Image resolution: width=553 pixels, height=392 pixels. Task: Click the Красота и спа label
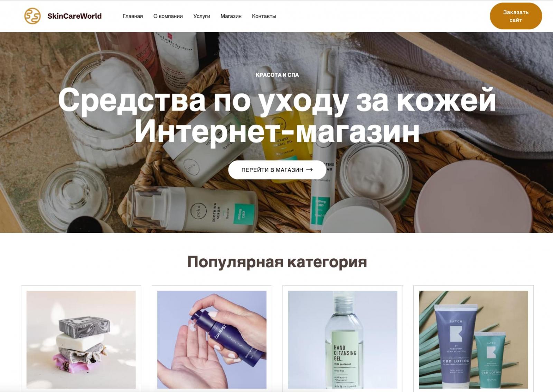277,75
